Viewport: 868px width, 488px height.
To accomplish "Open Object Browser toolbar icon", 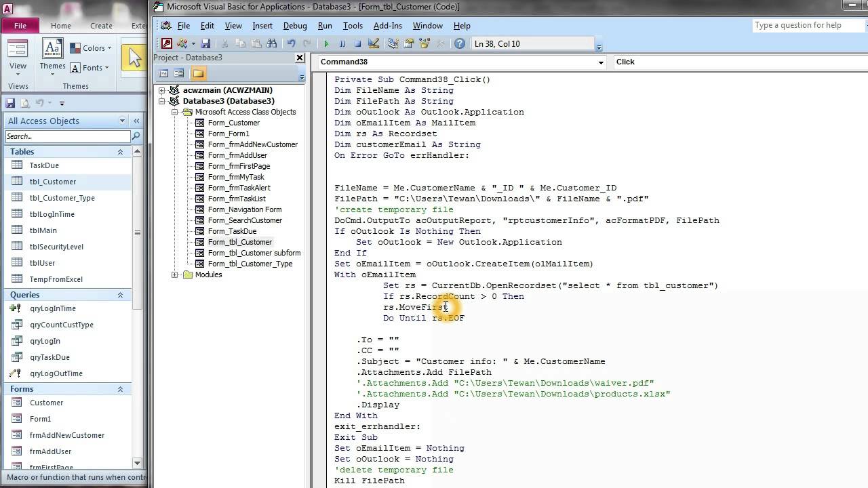I will point(425,43).
